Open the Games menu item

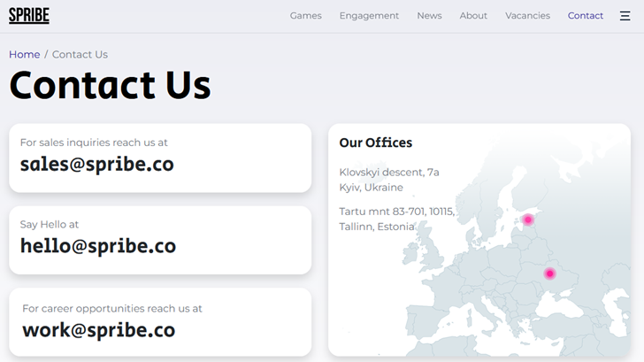click(305, 16)
